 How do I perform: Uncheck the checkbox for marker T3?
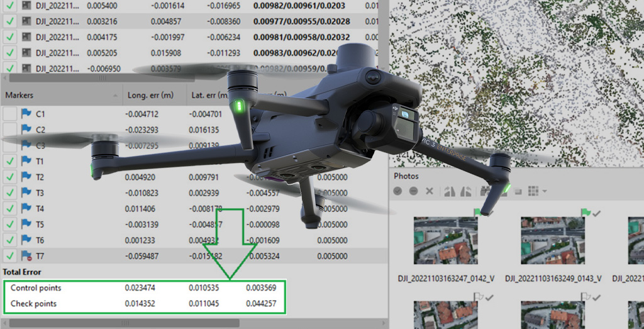pos(10,192)
